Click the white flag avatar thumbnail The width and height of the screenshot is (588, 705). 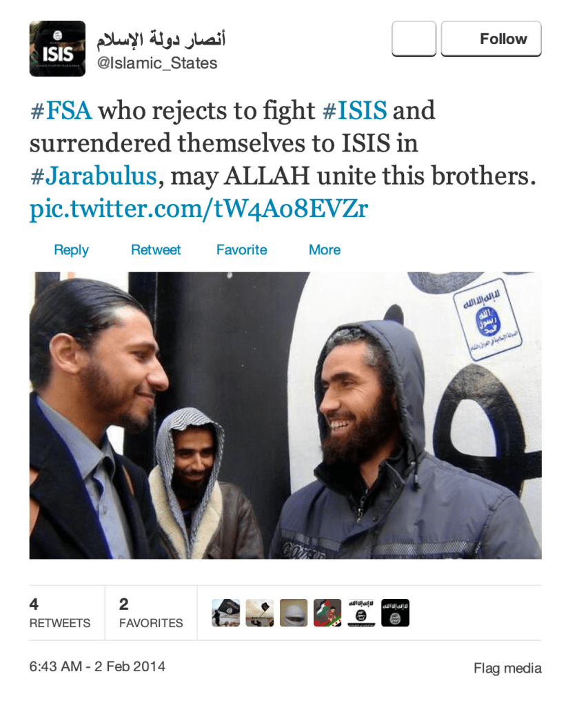click(x=361, y=613)
